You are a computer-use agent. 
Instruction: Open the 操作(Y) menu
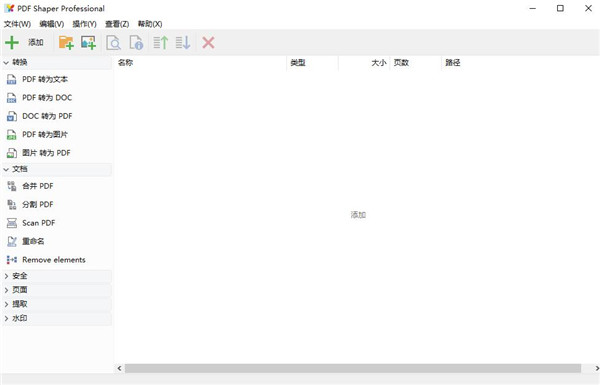[84, 24]
